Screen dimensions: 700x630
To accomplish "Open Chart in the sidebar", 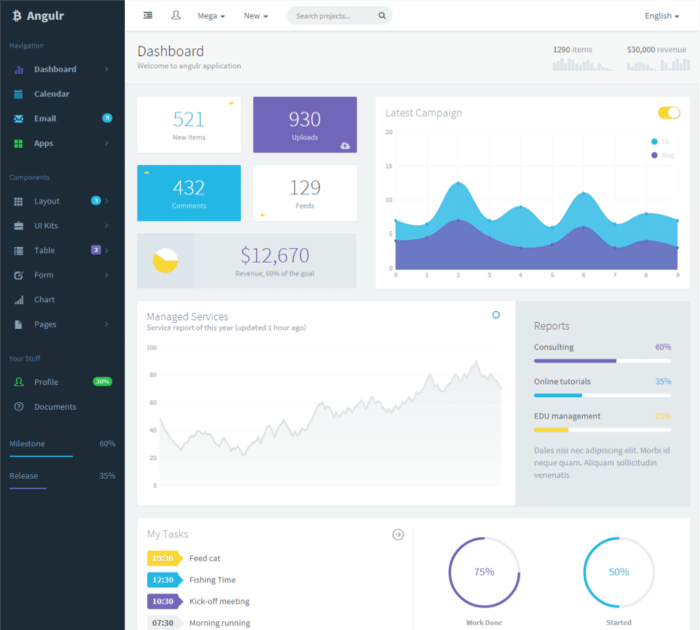I will point(44,300).
